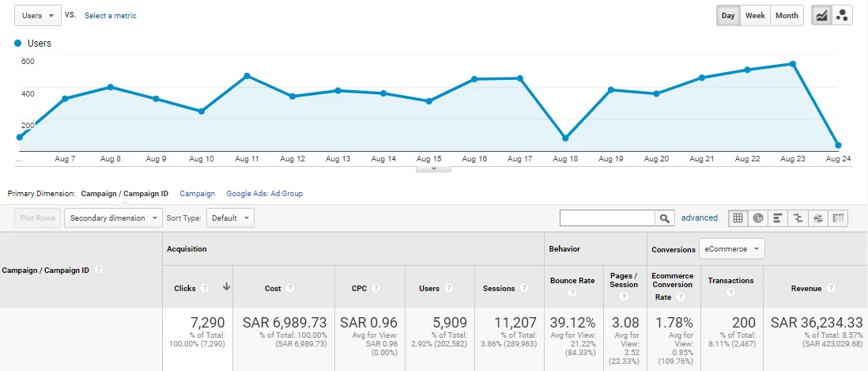Click the Aug 8 data point
The height and width of the screenshot is (371, 868).
pyautogui.click(x=111, y=87)
